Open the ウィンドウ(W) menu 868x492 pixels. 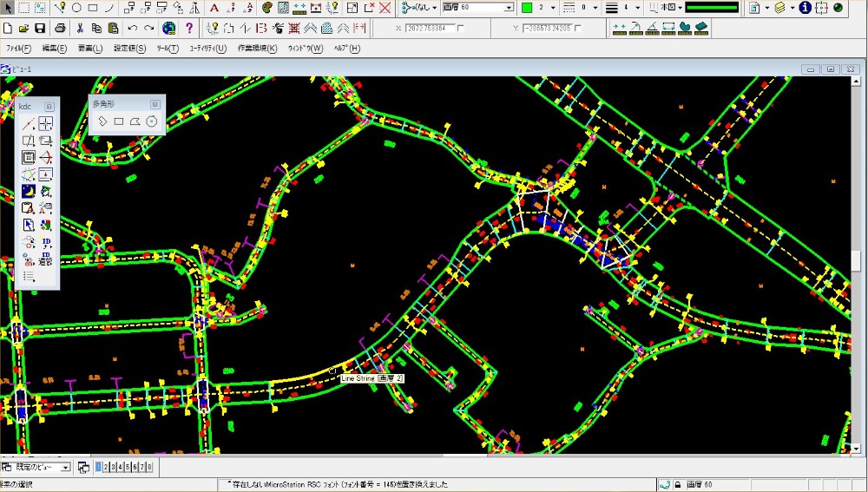pyautogui.click(x=305, y=48)
